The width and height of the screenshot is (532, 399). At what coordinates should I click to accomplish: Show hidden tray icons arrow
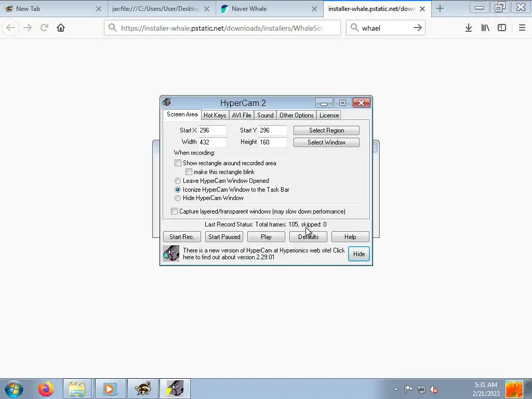tap(396, 389)
